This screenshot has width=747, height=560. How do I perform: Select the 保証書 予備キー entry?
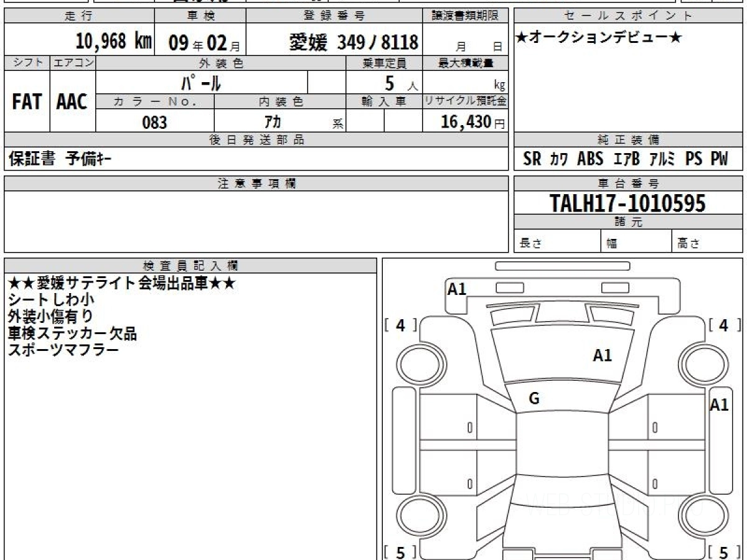click(x=60, y=159)
